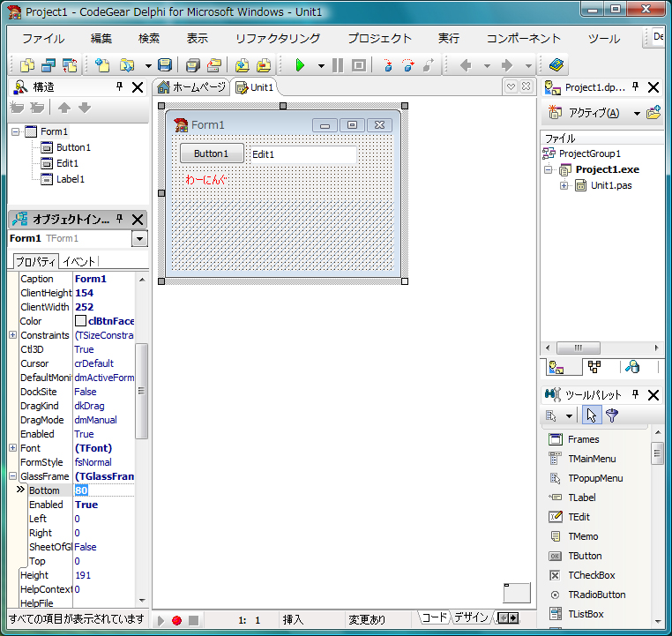Switch to the ホームページ tab
The height and width of the screenshot is (636, 672).
tap(191, 87)
